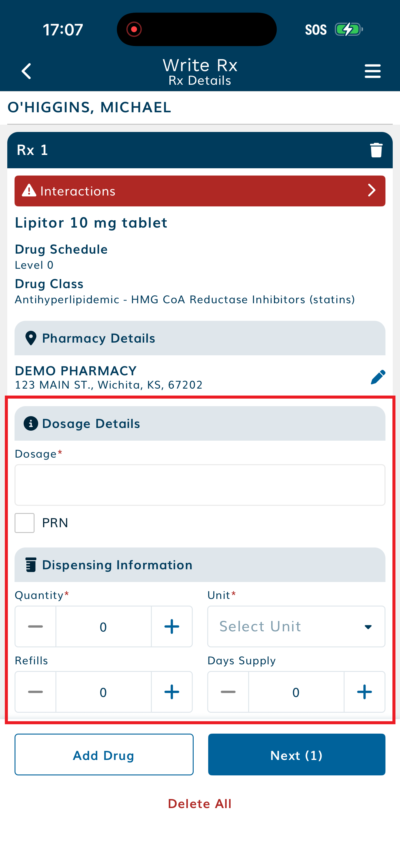
Task: Tap the Dispensing Information bottle icon
Action: (x=31, y=565)
